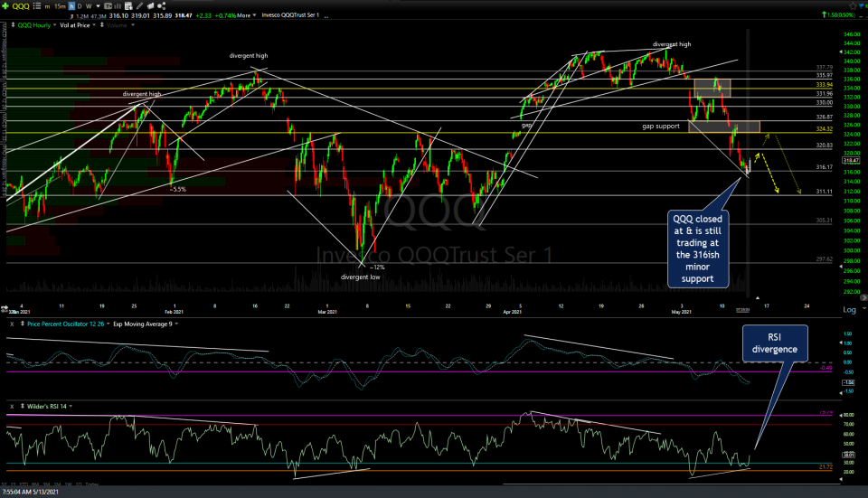Click the Mar 2021 date axis label
Screen dimensions: 868x498
[x=327, y=312]
